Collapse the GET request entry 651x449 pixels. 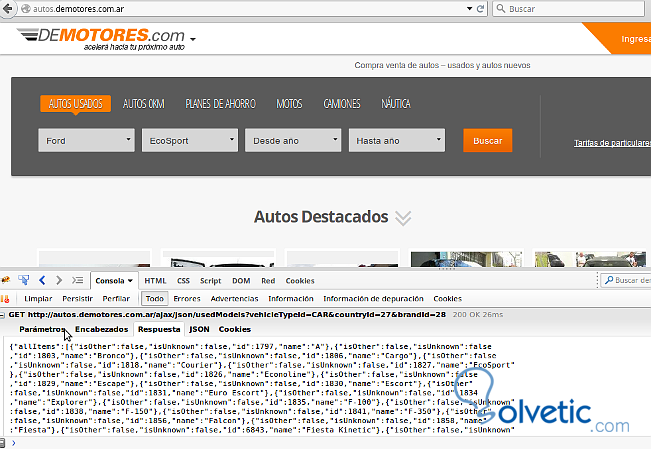point(2,315)
